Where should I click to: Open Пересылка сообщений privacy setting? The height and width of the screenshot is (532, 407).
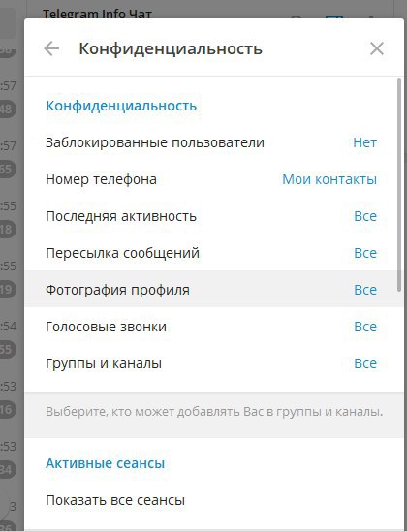[213, 253]
